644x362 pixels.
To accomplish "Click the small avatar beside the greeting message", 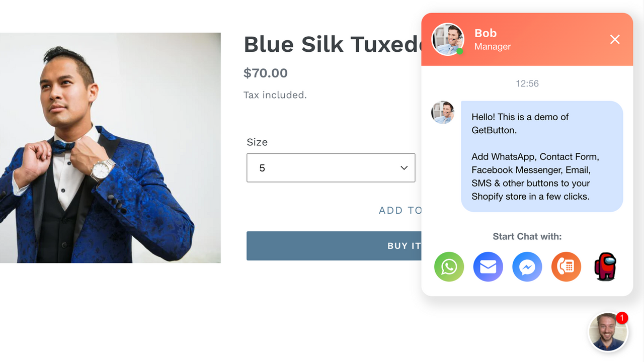I will pos(443,112).
